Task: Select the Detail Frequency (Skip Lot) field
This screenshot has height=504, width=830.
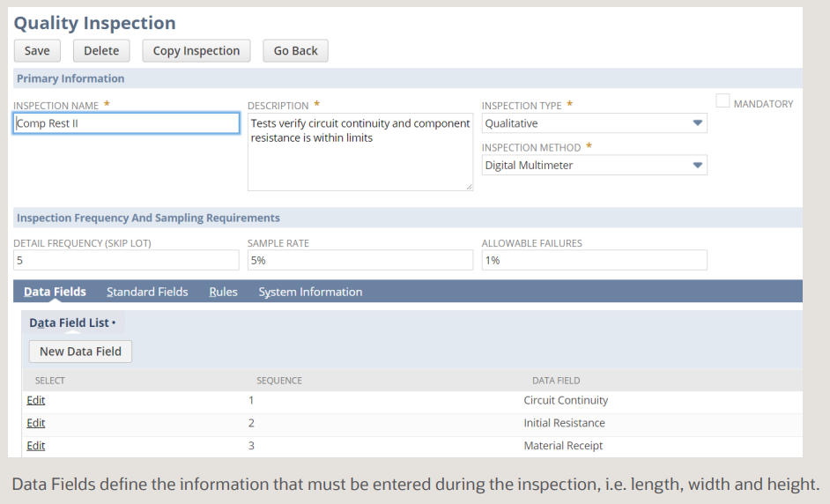Action: coord(126,260)
